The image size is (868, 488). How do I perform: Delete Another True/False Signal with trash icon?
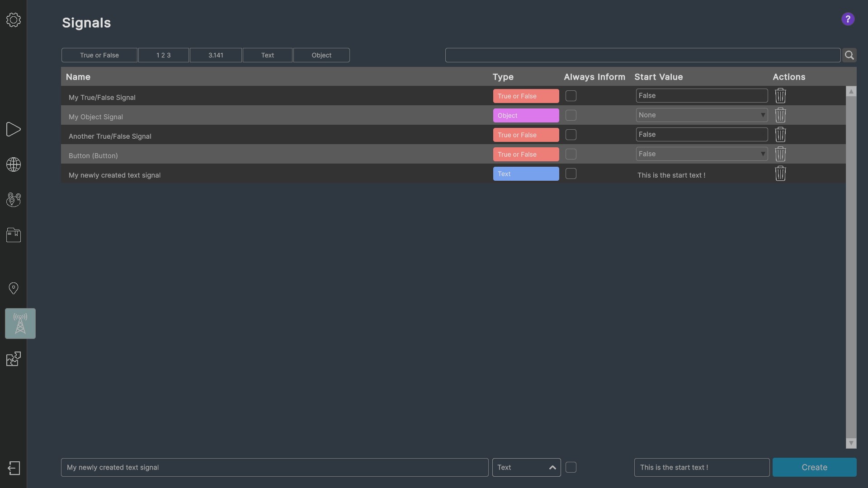pyautogui.click(x=780, y=135)
